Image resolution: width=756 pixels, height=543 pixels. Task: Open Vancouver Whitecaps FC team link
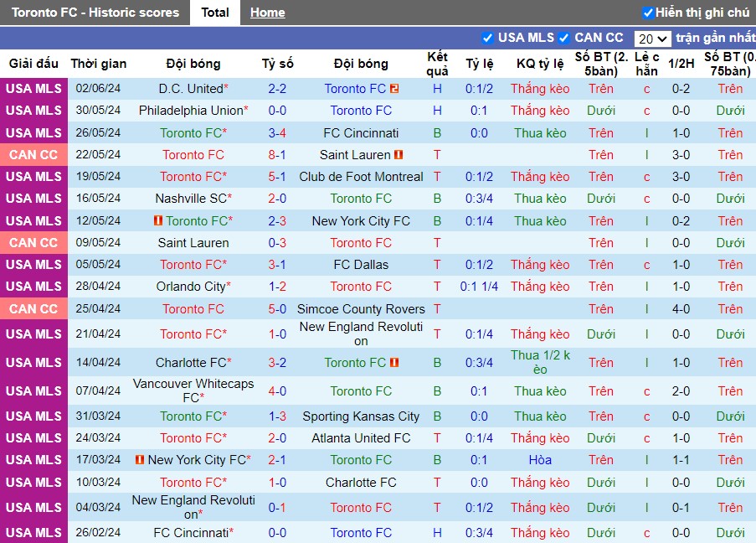(x=193, y=390)
